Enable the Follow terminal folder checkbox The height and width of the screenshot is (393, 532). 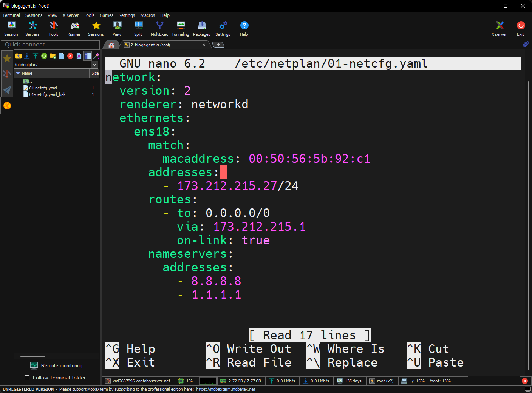[27, 378]
